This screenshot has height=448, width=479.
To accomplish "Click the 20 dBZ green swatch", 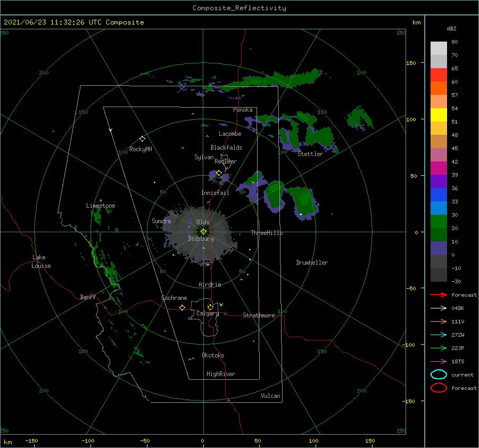I will pyautogui.click(x=439, y=234).
